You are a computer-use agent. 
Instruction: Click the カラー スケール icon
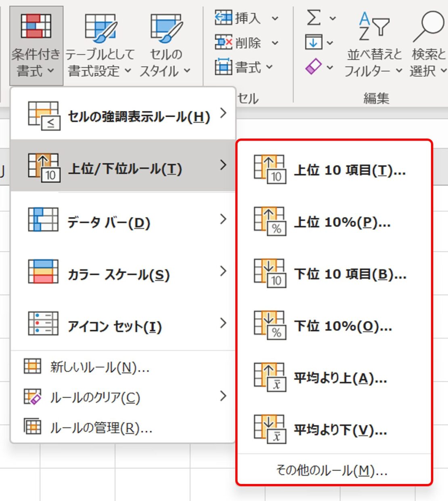(43, 271)
